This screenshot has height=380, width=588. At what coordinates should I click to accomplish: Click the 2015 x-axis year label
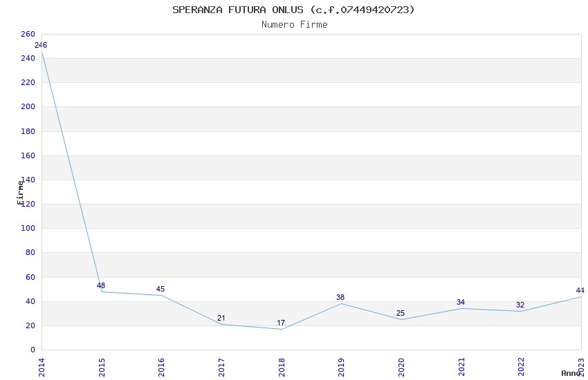(x=102, y=368)
